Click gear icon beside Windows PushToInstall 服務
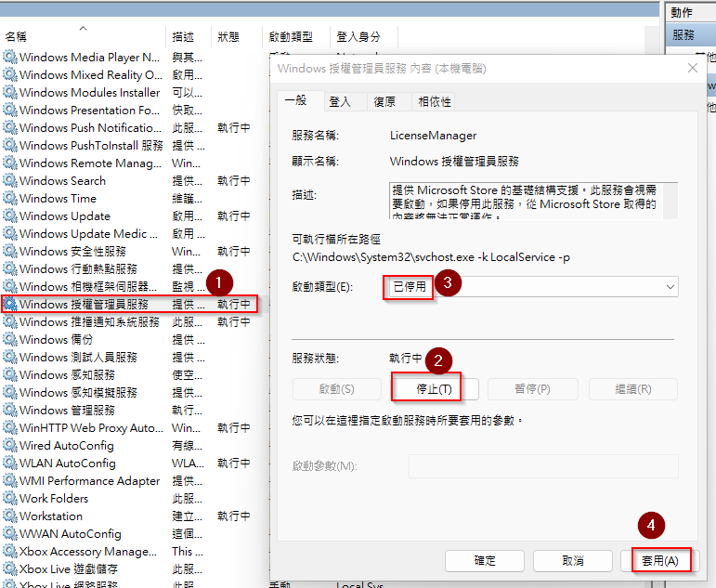Viewport: 716px width, 588px height. [9, 145]
